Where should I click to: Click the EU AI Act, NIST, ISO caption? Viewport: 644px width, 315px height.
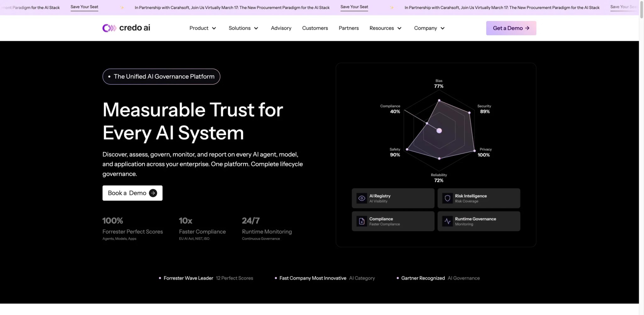(194, 239)
